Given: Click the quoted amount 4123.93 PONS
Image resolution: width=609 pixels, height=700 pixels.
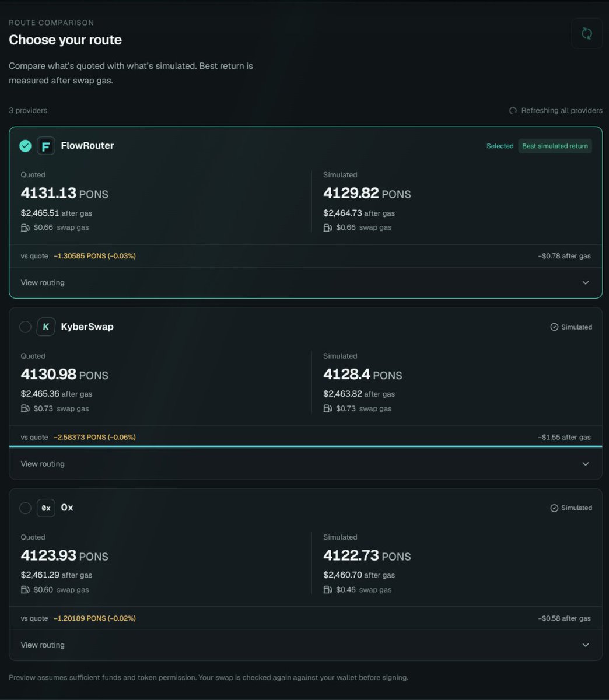Looking at the screenshot, I should coord(65,555).
